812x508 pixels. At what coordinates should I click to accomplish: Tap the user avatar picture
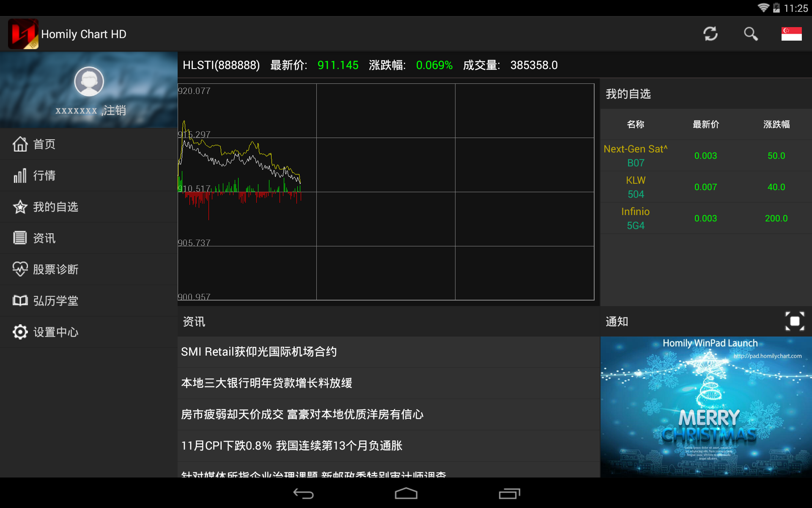89,81
